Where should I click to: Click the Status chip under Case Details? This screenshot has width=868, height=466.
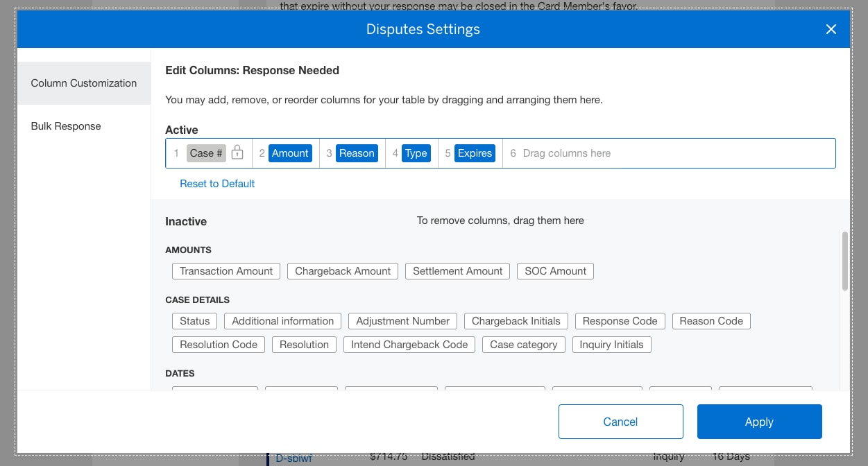point(194,320)
